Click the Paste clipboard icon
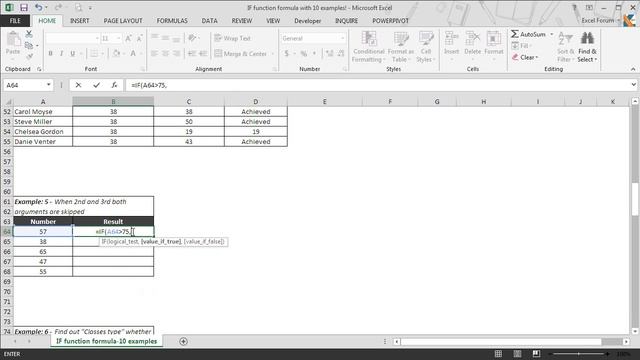The image size is (640, 360). click(13, 40)
